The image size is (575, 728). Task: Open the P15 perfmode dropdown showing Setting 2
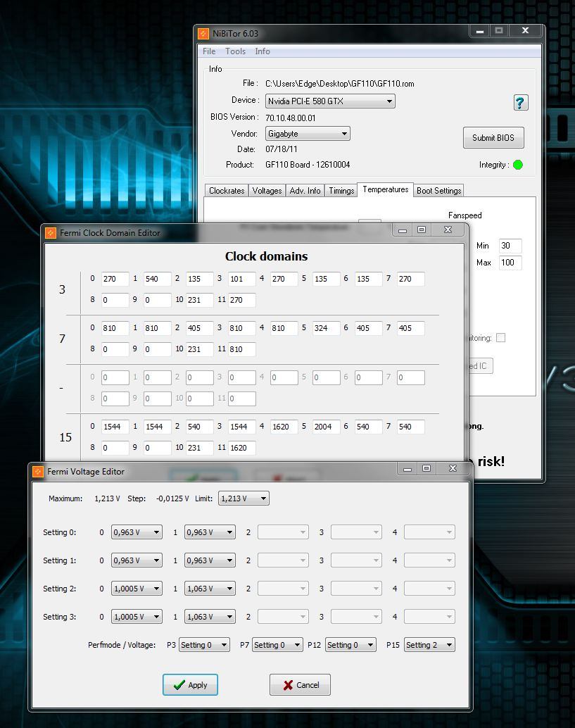[x=430, y=645]
